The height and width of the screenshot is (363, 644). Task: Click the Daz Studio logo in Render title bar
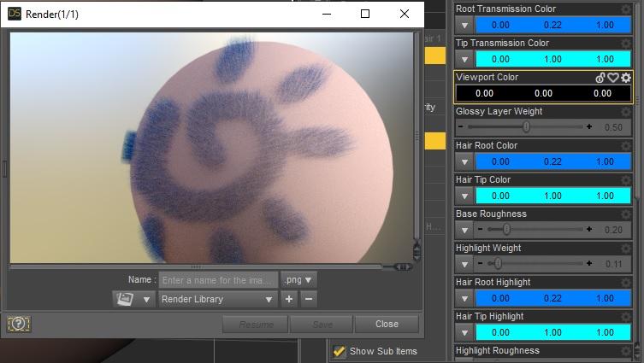pos(15,14)
